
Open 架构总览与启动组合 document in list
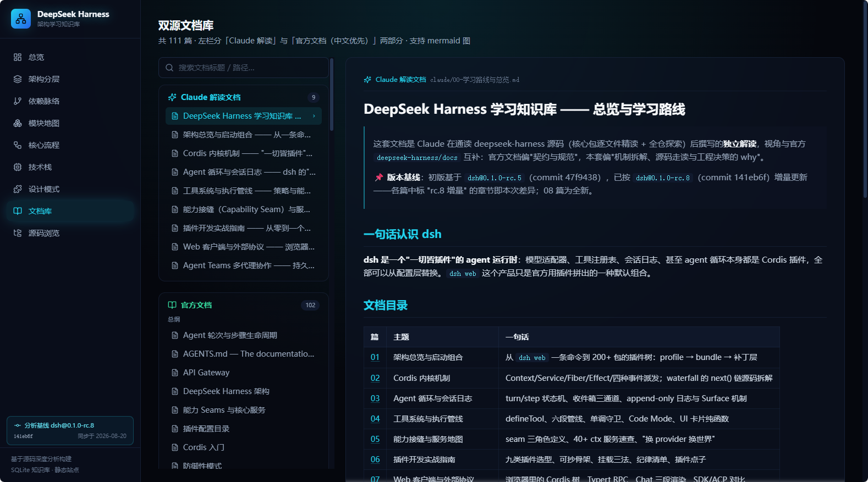[x=244, y=135]
